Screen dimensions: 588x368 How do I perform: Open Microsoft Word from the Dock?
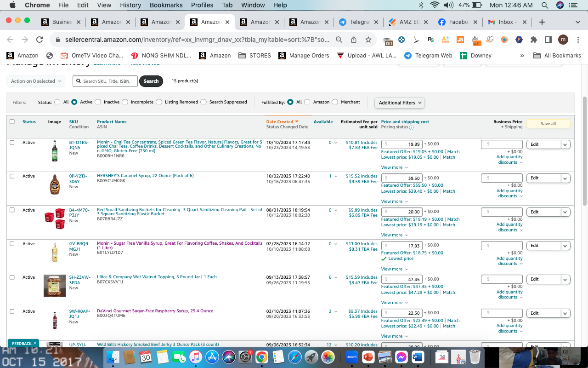click(417, 356)
